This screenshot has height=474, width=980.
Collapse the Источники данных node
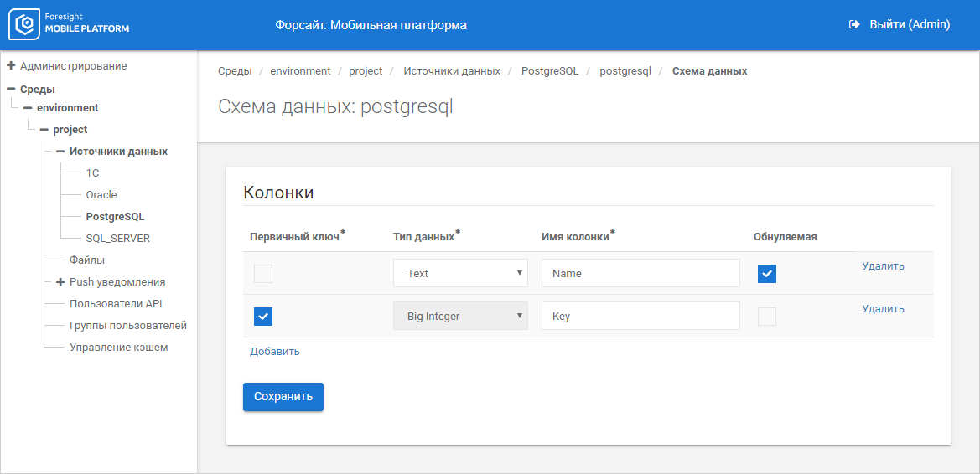point(60,152)
